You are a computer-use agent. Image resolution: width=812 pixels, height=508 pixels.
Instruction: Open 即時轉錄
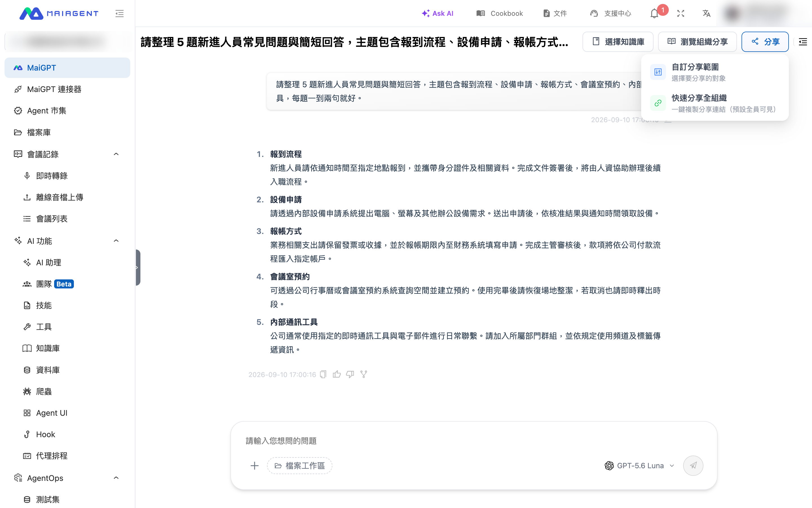coord(67,176)
